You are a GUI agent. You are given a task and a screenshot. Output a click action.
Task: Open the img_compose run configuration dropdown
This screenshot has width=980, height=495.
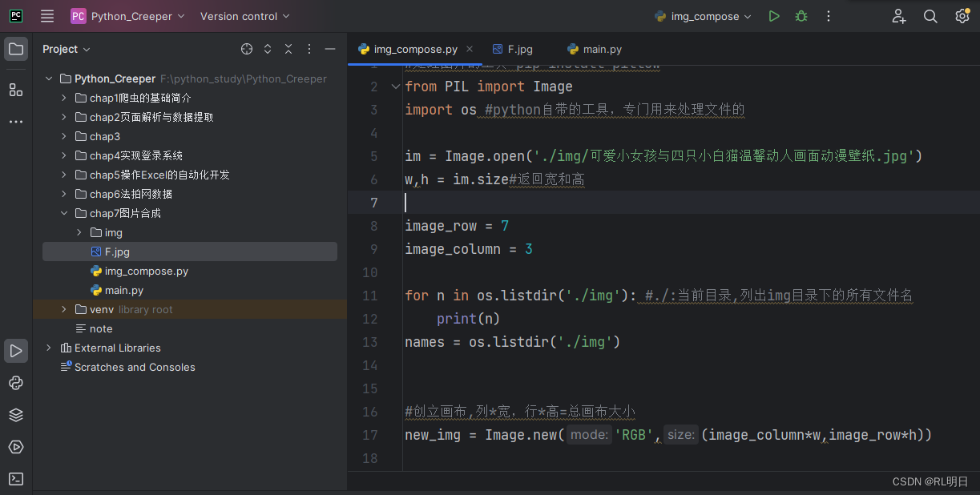pos(703,15)
